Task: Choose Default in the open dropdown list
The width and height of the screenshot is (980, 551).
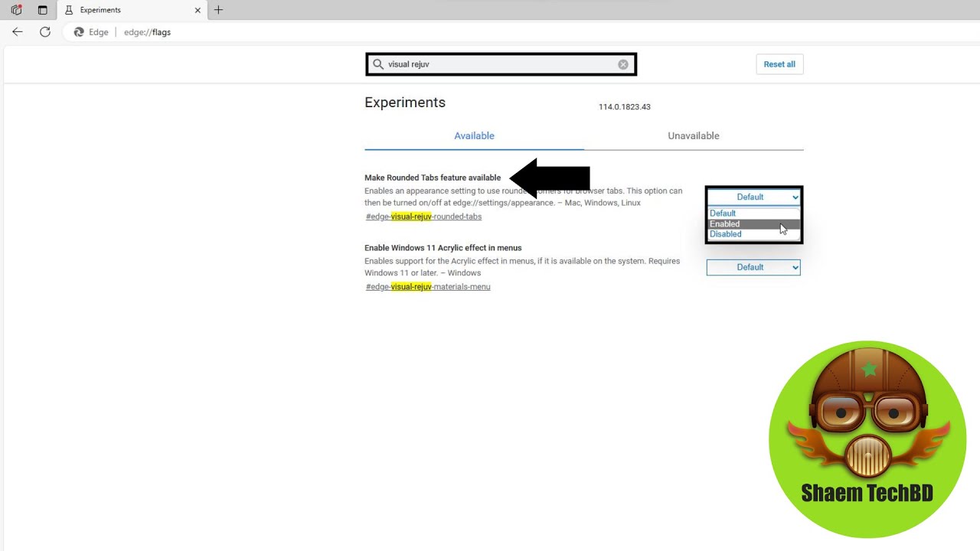Action: point(753,214)
